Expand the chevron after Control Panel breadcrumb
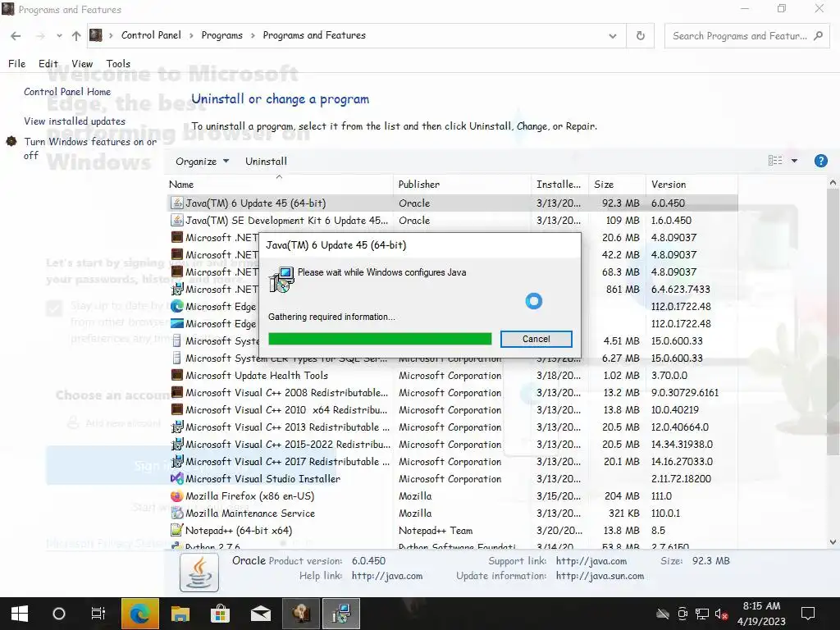This screenshot has width=840, height=630. point(192,35)
